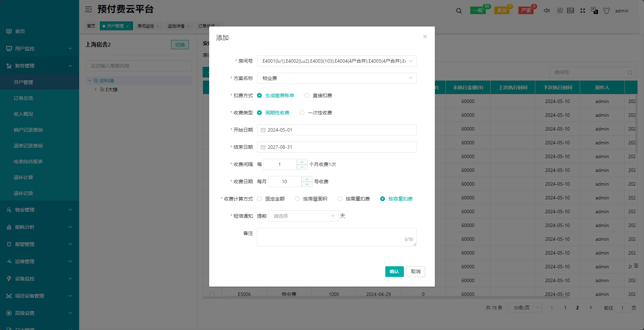Viewport: 644px width, 330px height.
Task: Choose the one-time charge radio option
Action: (302, 113)
